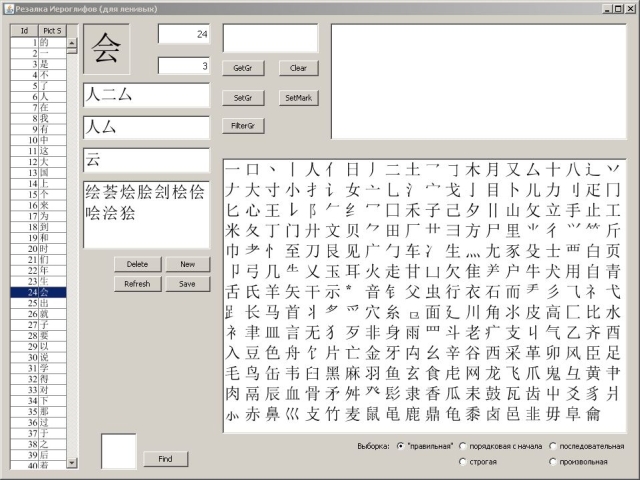Pick radical 山 in the radical grid
The height and width of the screenshot is (480, 640).
pyautogui.click(x=513, y=210)
